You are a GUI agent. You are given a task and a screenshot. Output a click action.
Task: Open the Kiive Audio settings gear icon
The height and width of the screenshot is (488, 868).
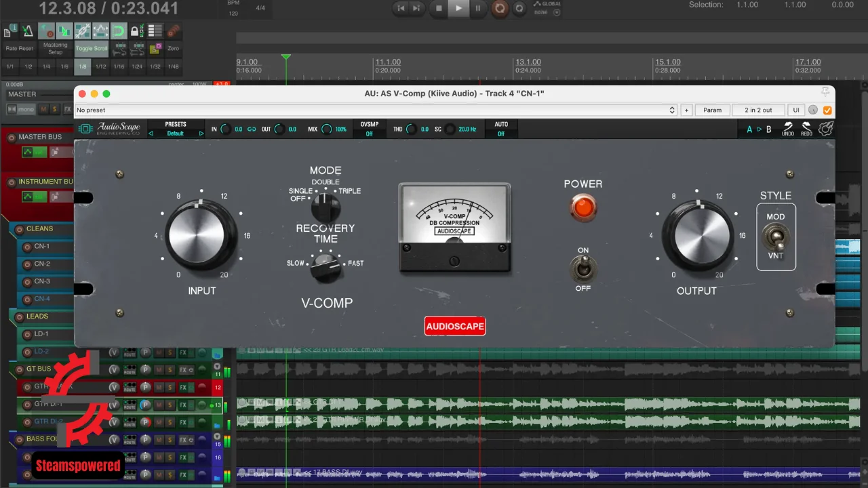(x=825, y=128)
